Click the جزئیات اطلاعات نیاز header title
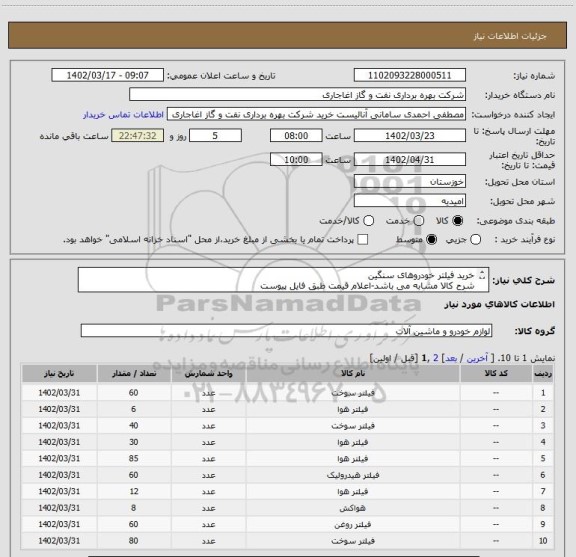Image resolution: width=576 pixels, height=557 pixels. pos(510,36)
